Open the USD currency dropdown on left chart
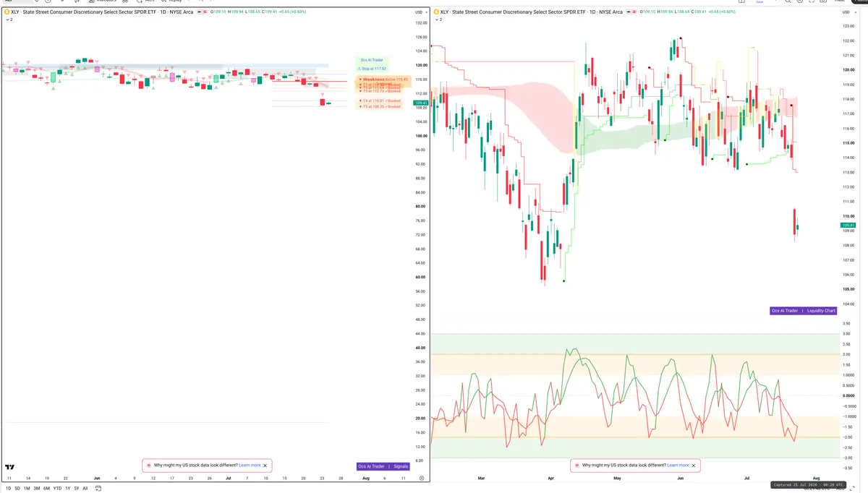The width and height of the screenshot is (868, 493). coord(420,12)
